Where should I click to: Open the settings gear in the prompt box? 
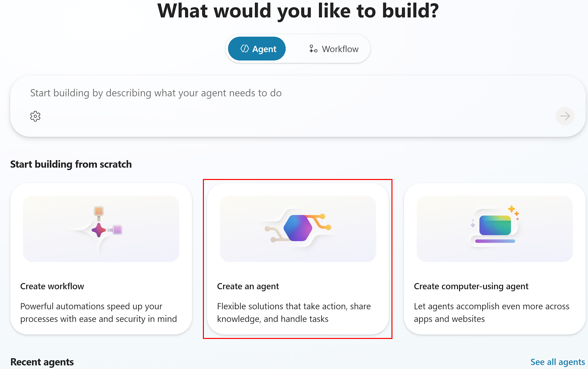(x=35, y=116)
